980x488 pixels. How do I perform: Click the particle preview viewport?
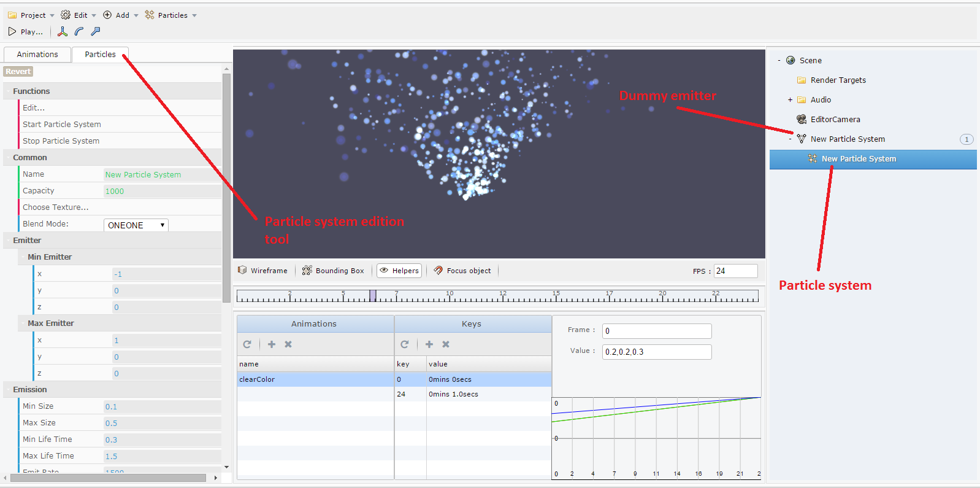[499, 154]
